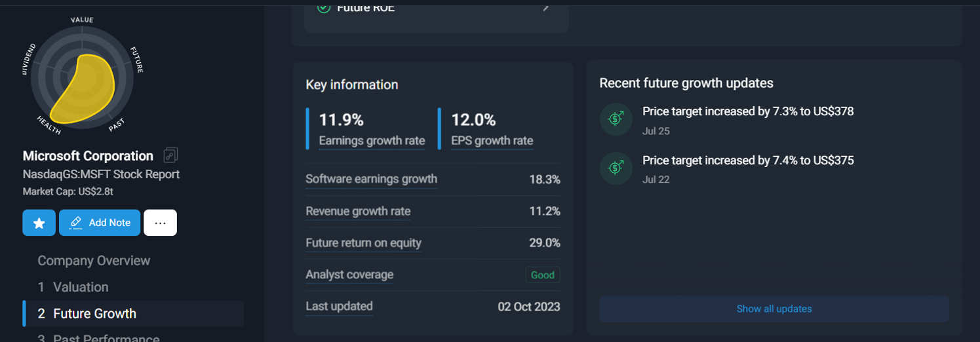
Task: Click the 29.0% future ROE value
Action: tap(545, 243)
